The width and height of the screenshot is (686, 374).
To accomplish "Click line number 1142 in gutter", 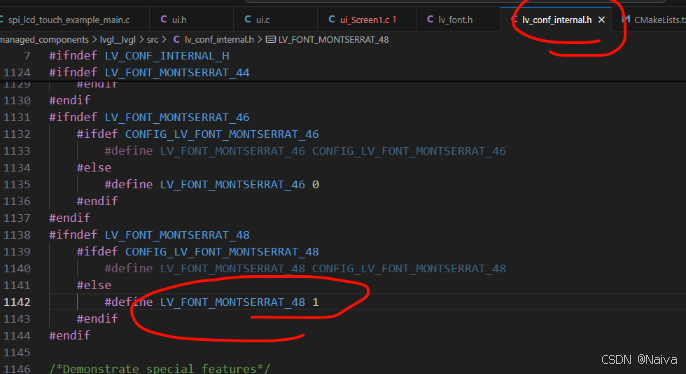I will (x=17, y=302).
